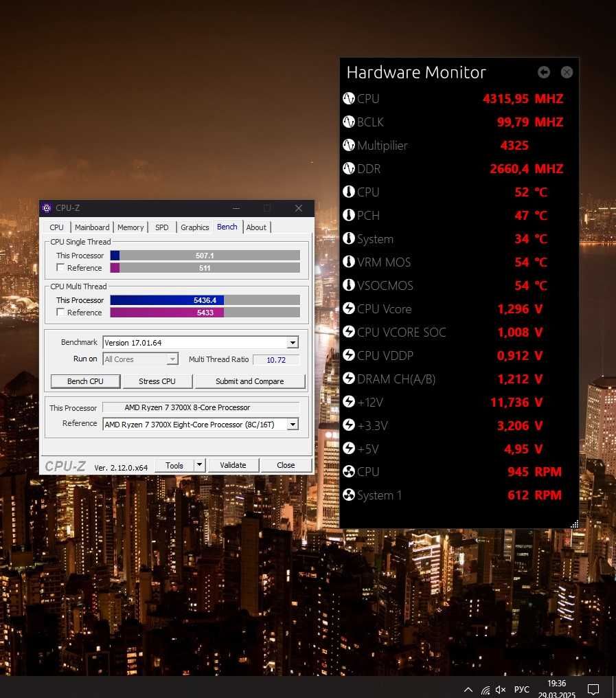Open the Run on All Cores dropdown

click(172, 359)
